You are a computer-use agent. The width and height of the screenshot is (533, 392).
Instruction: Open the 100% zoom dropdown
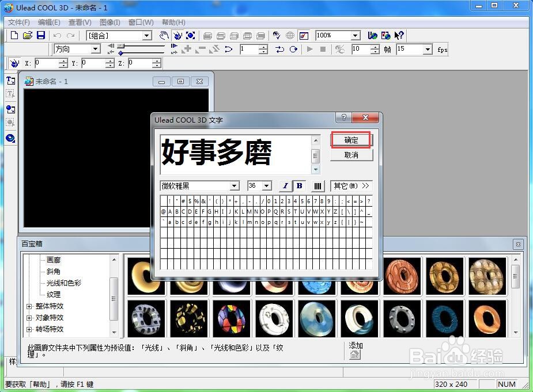click(x=355, y=35)
